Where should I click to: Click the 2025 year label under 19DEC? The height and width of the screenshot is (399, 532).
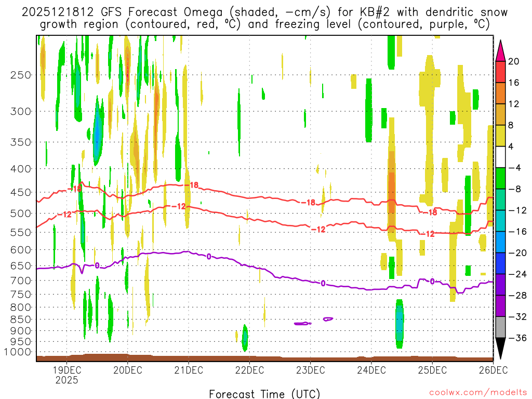pyautogui.click(x=66, y=380)
